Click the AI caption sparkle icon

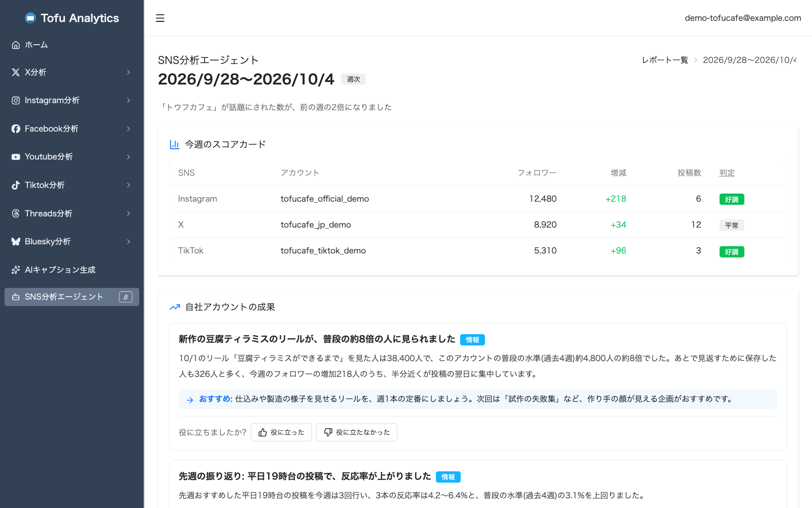16,270
